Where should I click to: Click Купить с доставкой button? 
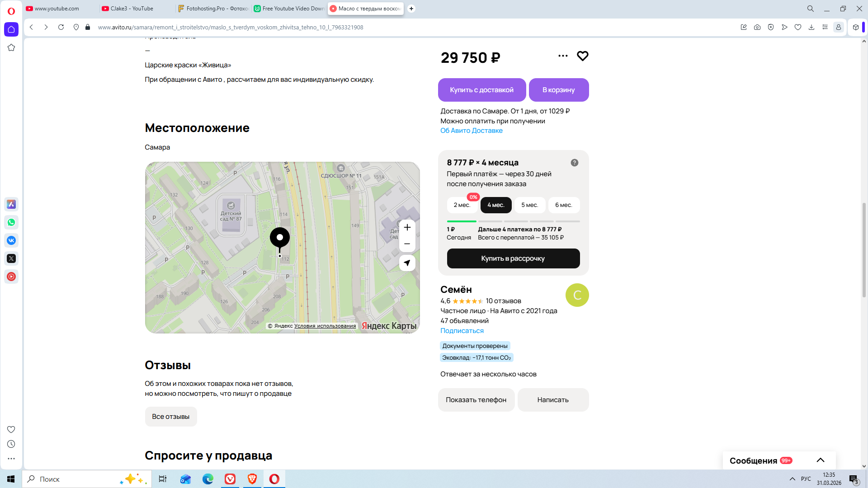481,90
